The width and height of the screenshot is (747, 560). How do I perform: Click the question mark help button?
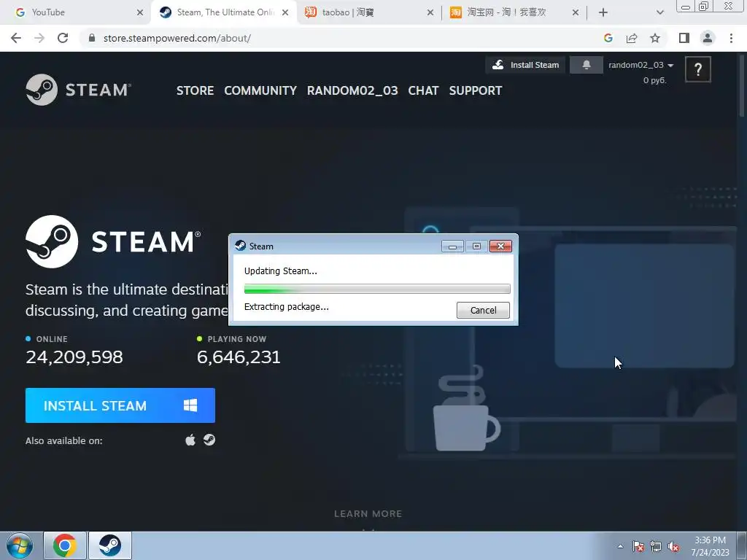[698, 69]
